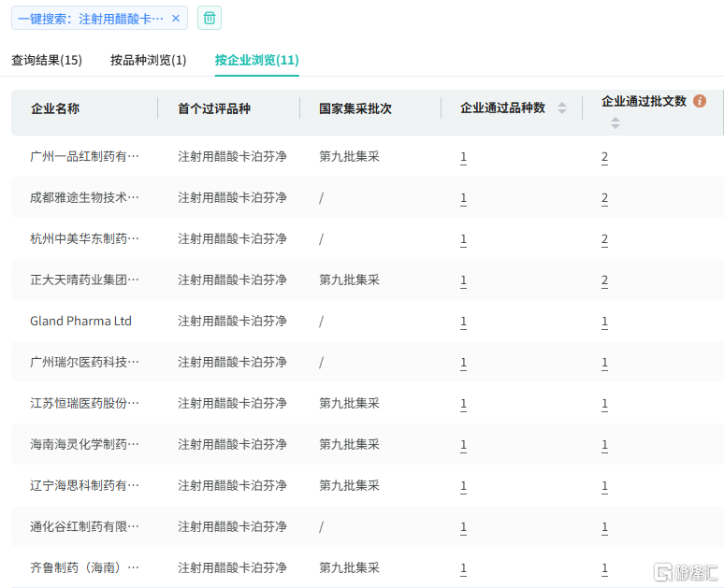Remove the 一键搜索 filter tag
This screenshot has width=724, height=588.
click(176, 19)
